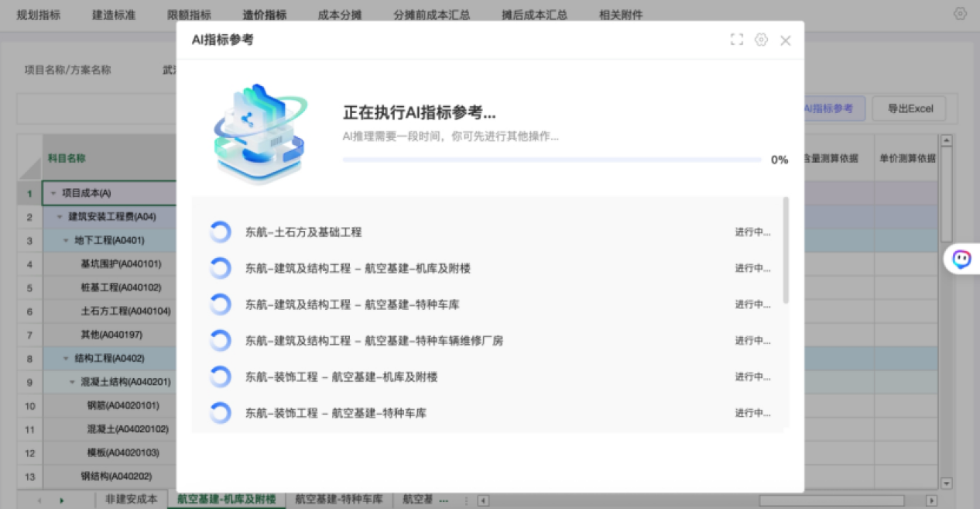This screenshot has width=980, height=509.
Task: Click the task list vertical scrollbar
Action: [786, 249]
